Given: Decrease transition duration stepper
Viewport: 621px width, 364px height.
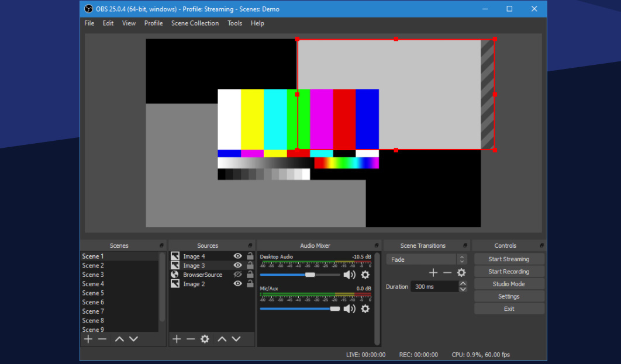Looking at the screenshot, I should [463, 289].
